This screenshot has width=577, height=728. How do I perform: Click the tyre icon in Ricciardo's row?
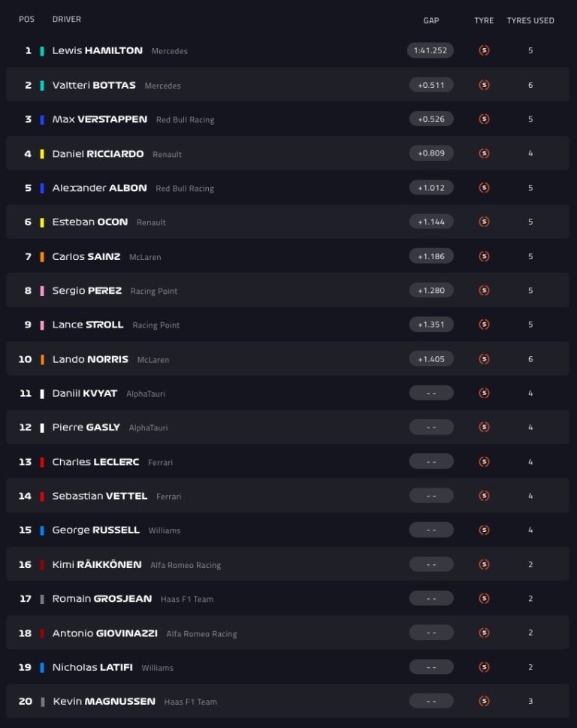[484, 153]
